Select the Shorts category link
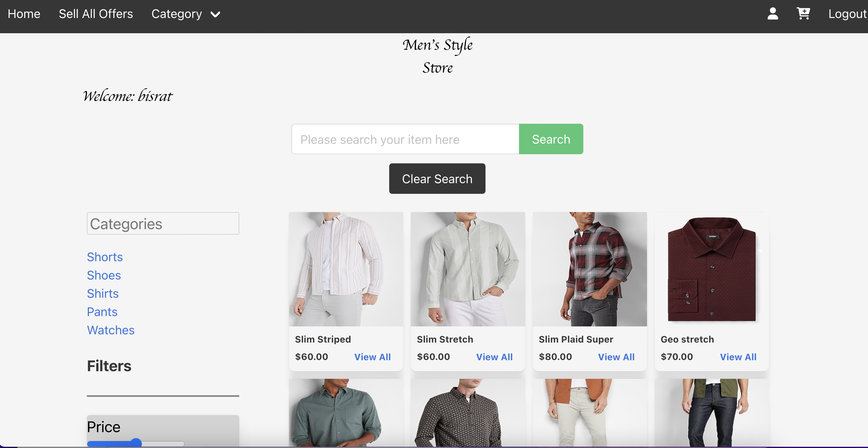Viewport: 868px width, 448px height. point(105,257)
